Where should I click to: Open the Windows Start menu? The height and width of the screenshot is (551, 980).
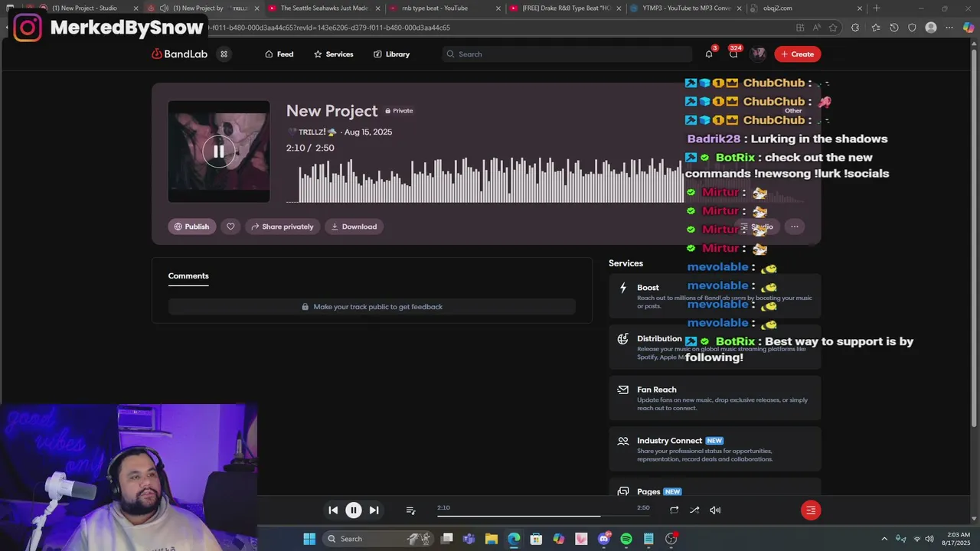[309, 539]
